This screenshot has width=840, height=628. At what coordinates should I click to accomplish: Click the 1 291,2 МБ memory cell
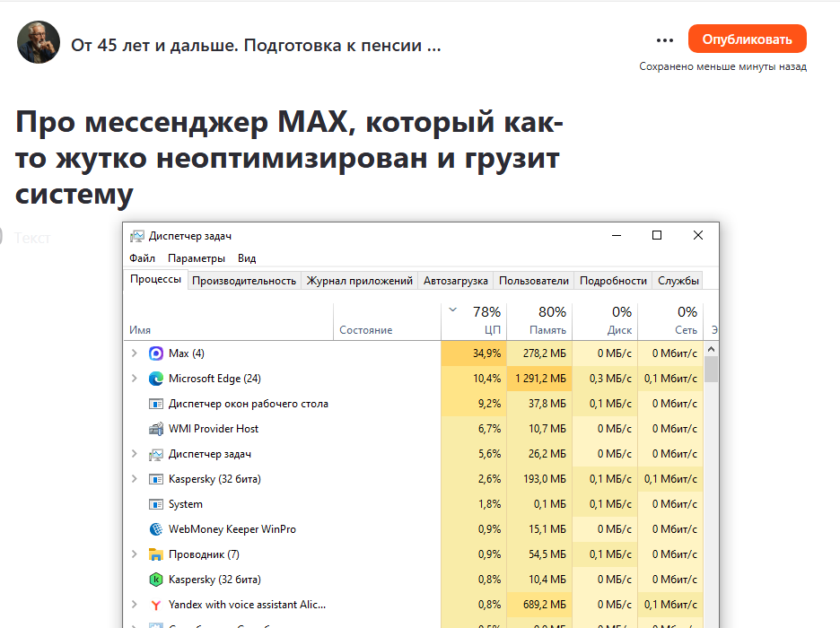[539, 379]
